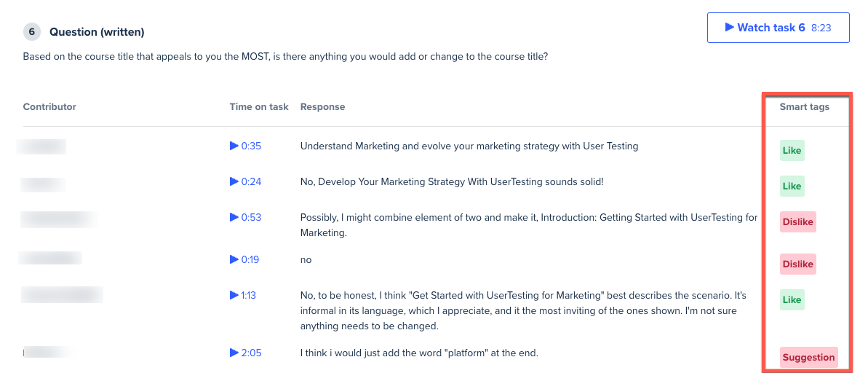The image size is (868, 373).
Task: Click the Watch task 6 button
Action: pyautogui.click(x=778, y=28)
